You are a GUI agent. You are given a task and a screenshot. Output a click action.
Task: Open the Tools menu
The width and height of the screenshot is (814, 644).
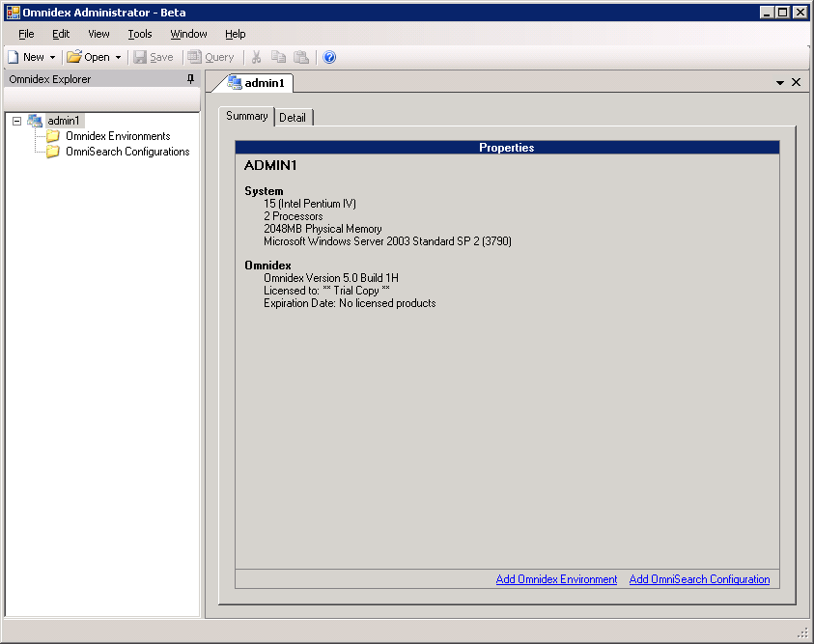[140, 34]
